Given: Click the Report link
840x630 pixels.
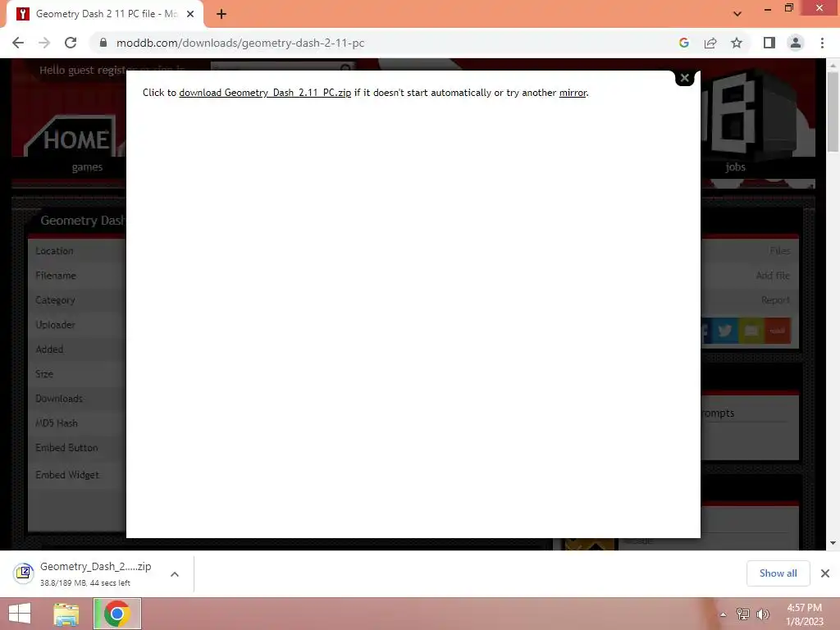Looking at the screenshot, I should (x=775, y=300).
